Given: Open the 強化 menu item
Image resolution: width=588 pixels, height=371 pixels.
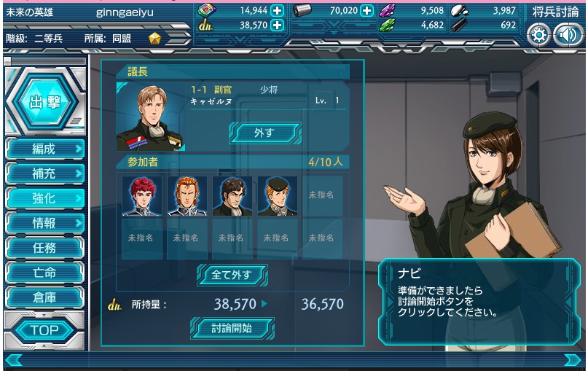Looking at the screenshot, I should click(45, 198).
